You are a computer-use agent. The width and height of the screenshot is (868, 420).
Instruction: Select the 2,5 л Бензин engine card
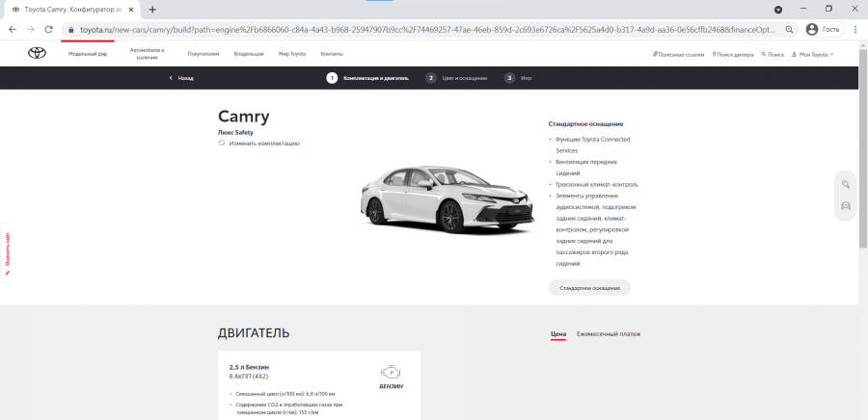pos(319,385)
